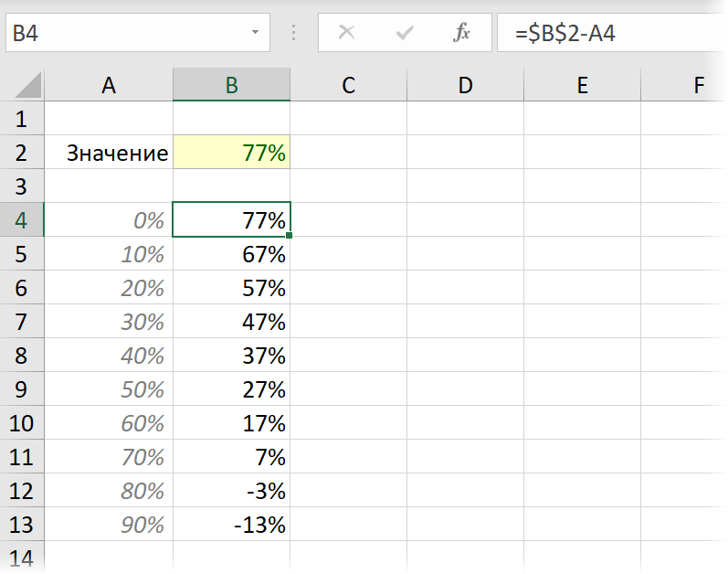Click cell B5 containing 67%

pyautogui.click(x=232, y=253)
